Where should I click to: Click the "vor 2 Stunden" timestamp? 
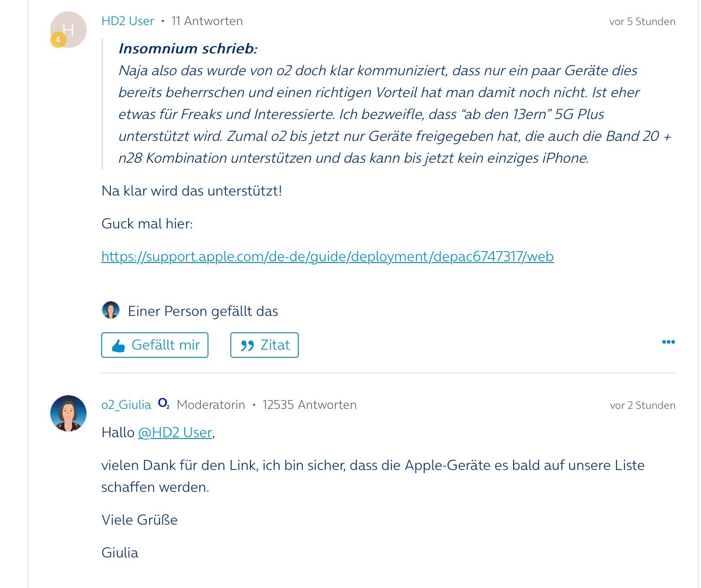(642, 405)
